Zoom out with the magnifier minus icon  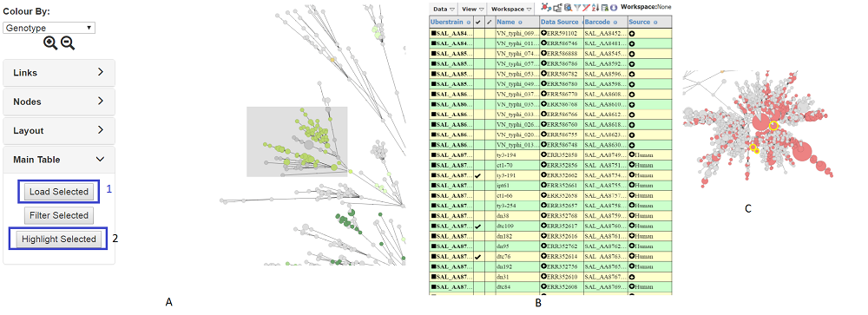[68, 43]
